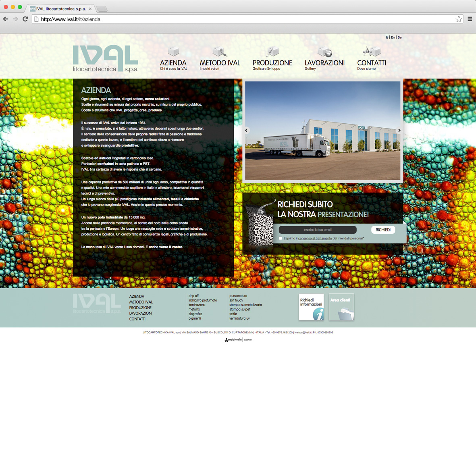Open the consenso al trattamento link

[315, 238]
